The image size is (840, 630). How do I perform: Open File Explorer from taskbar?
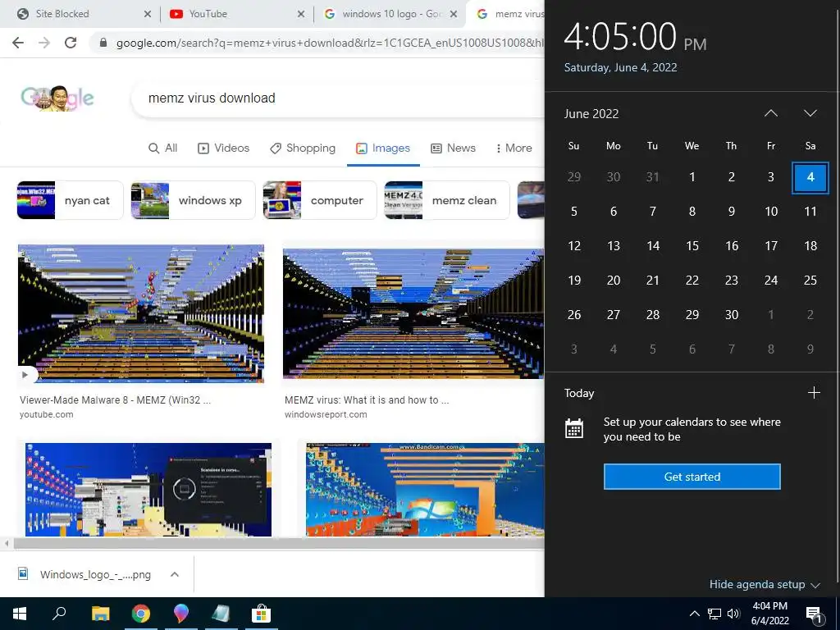coord(100,614)
